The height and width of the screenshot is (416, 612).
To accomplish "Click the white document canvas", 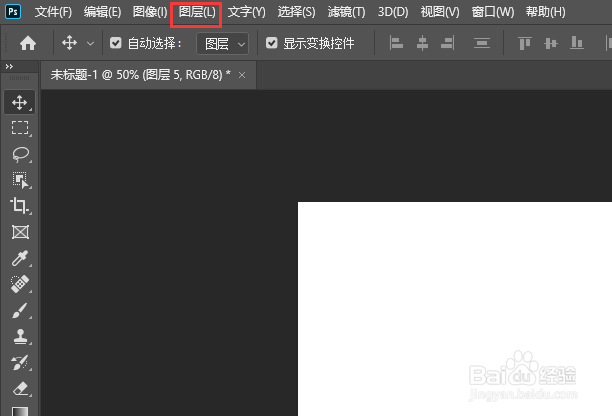I will (x=455, y=309).
